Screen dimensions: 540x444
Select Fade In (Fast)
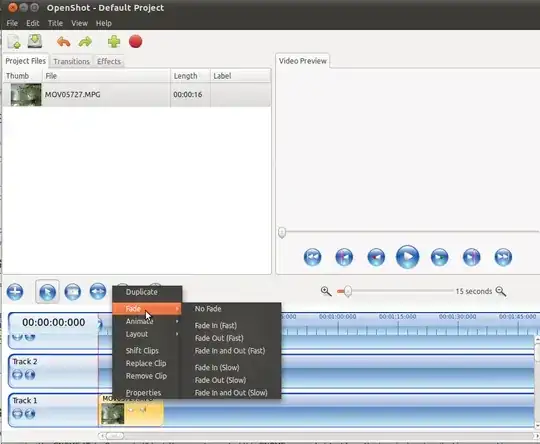(x=231, y=326)
